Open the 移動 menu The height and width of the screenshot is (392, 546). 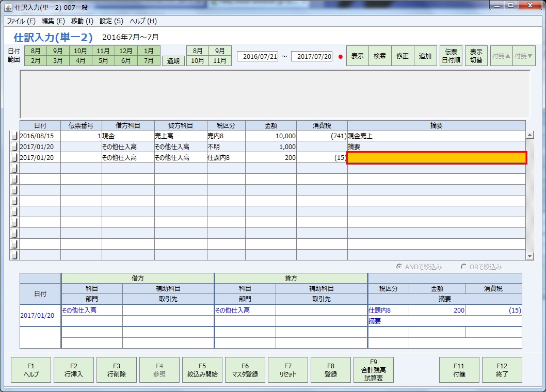[82, 21]
